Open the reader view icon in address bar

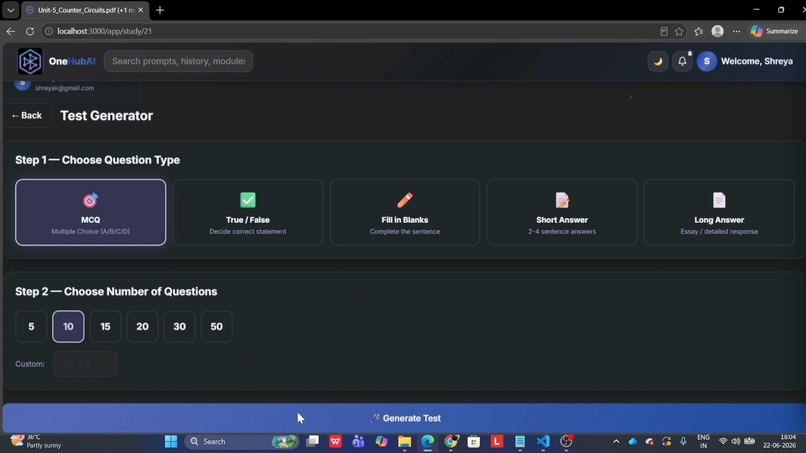664,31
